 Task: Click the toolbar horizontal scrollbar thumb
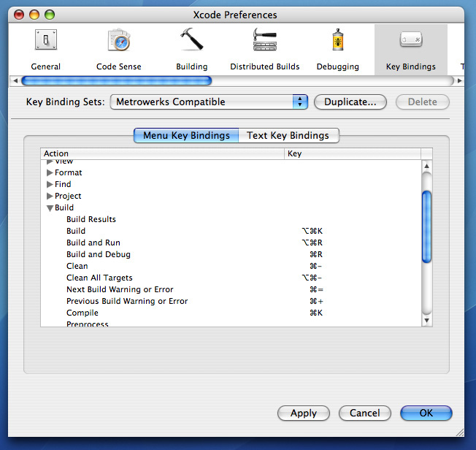click(117, 81)
